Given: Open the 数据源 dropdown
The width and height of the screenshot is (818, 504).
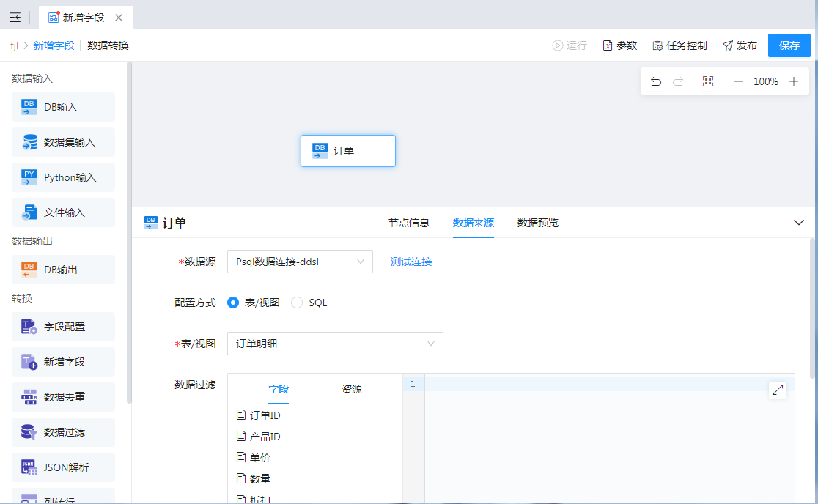Looking at the screenshot, I should (x=300, y=262).
